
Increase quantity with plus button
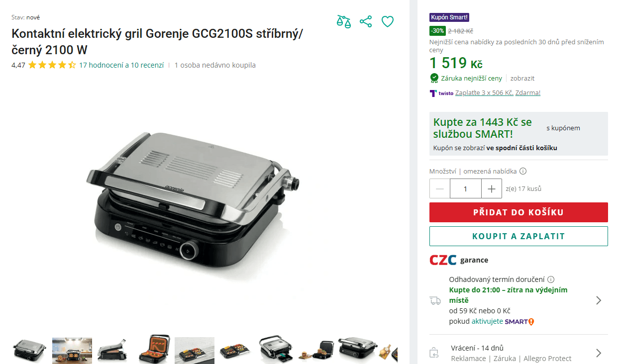[x=492, y=189]
